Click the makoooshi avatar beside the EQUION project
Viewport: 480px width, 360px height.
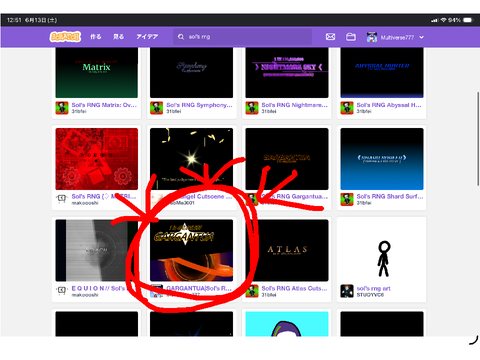click(62, 291)
